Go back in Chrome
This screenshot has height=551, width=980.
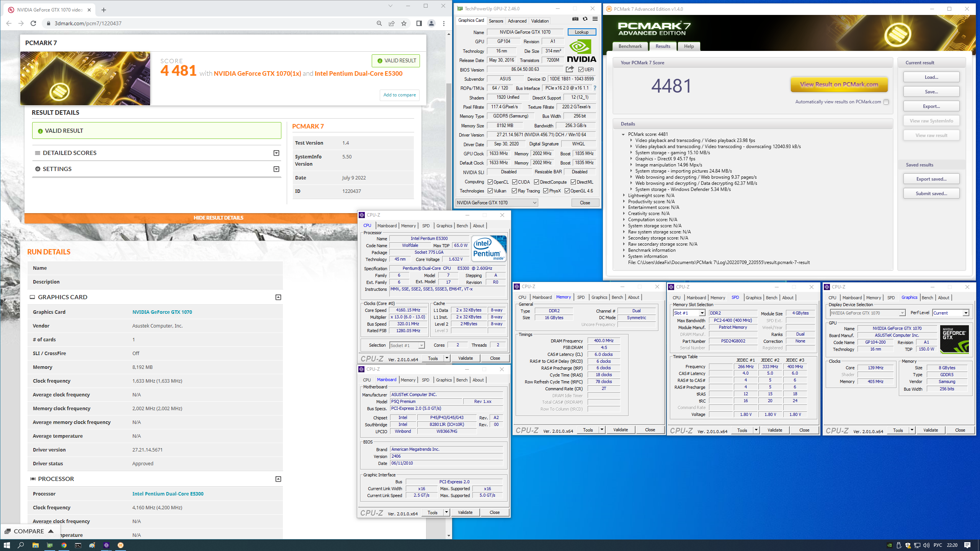pyautogui.click(x=9, y=23)
